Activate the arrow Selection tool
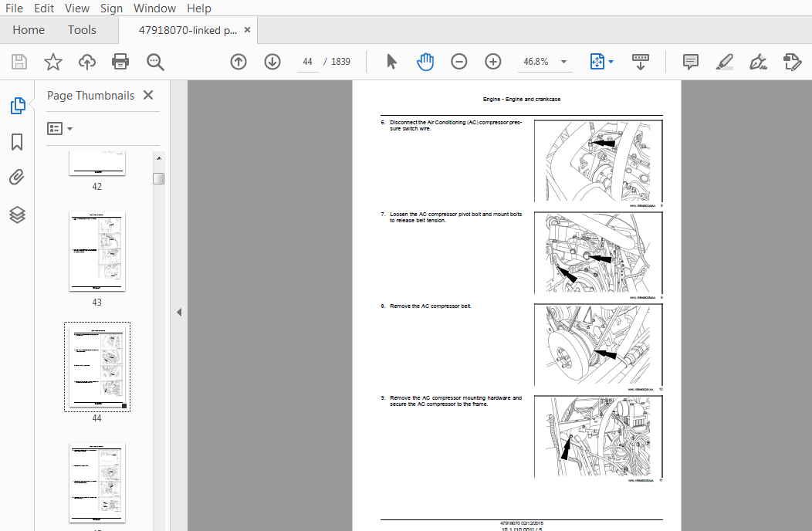 coord(391,62)
